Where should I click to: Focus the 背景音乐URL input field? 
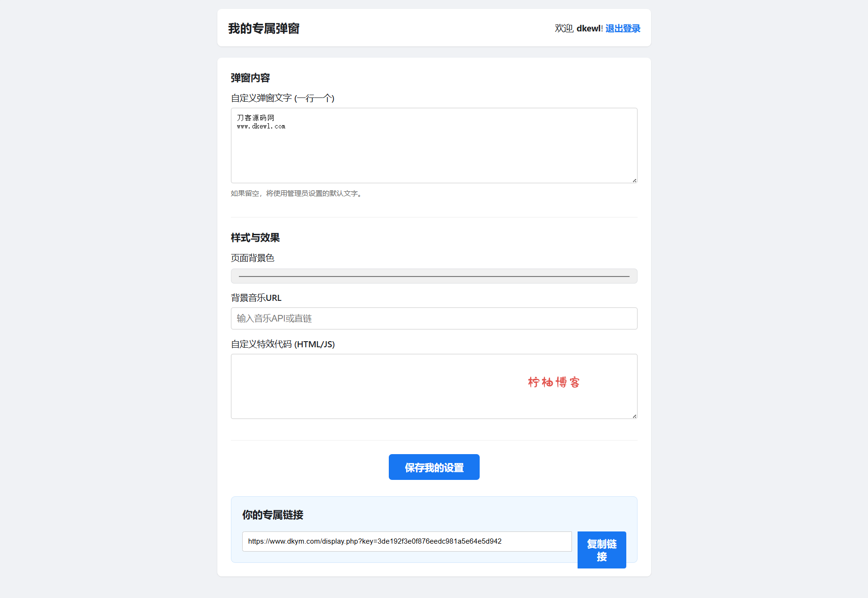click(434, 319)
